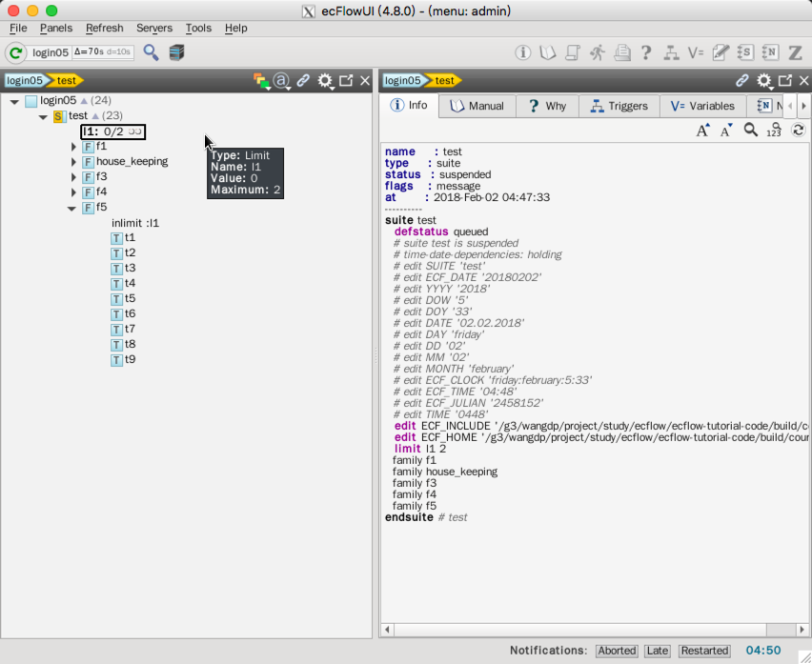
Task: Click the Restarted notification button
Action: pyautogui.click(x=704, y=651)
